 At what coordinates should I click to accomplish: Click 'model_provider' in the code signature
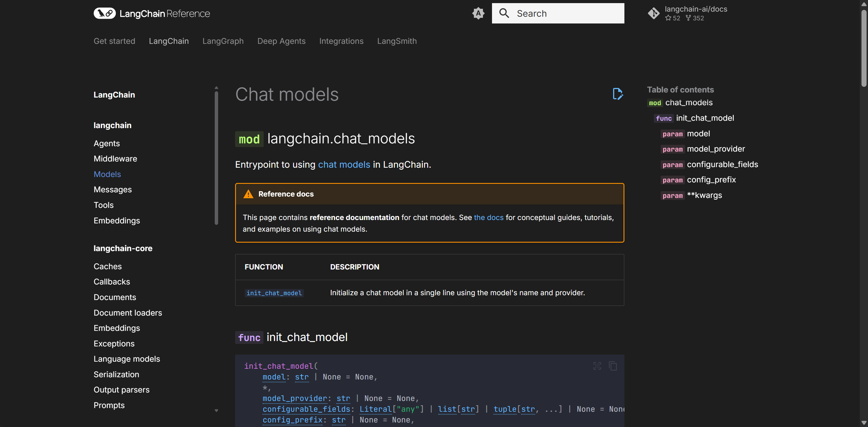pyautogui.click(x=295, y=398)
